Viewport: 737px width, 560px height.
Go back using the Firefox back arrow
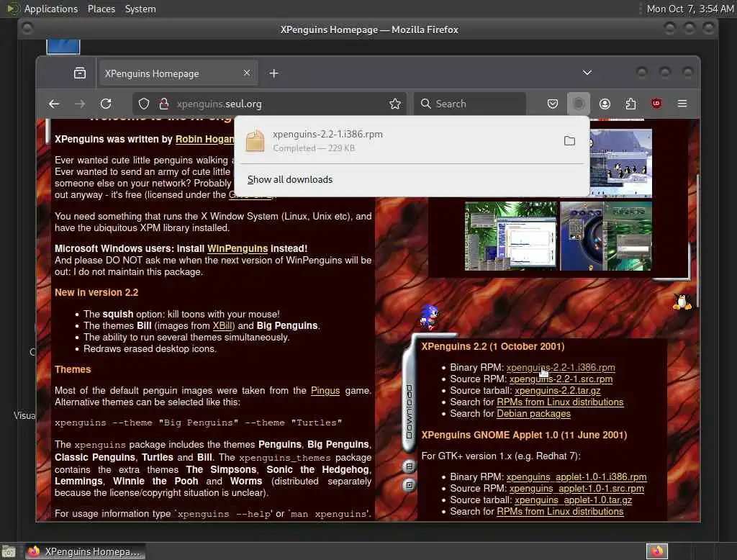tap(54, 104)
